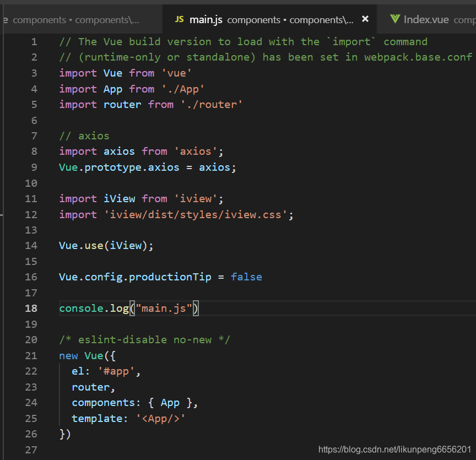Click the 'iView' identifier on line 11

tap(120, 199)
